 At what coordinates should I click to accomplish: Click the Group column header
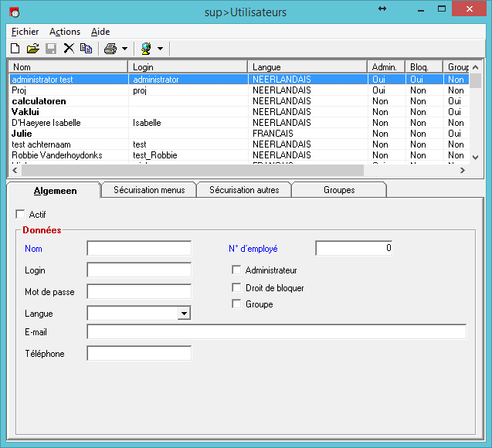click(456, 67)
